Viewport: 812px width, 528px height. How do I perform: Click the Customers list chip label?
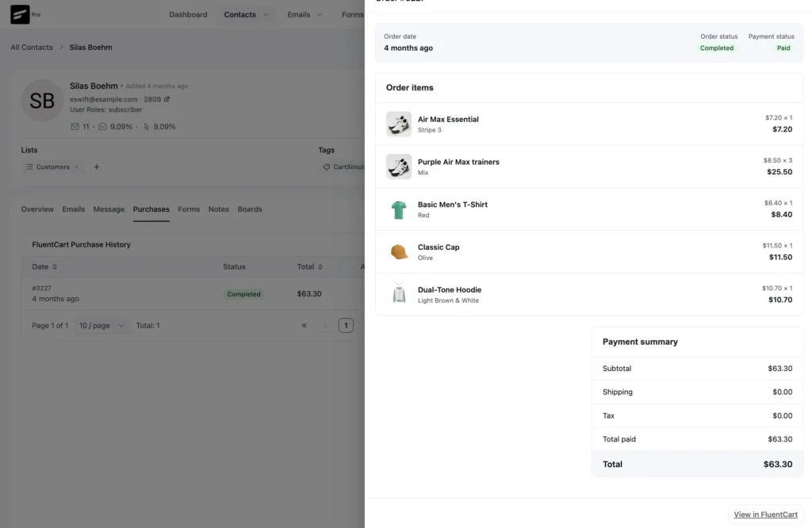tap(53, 166)
